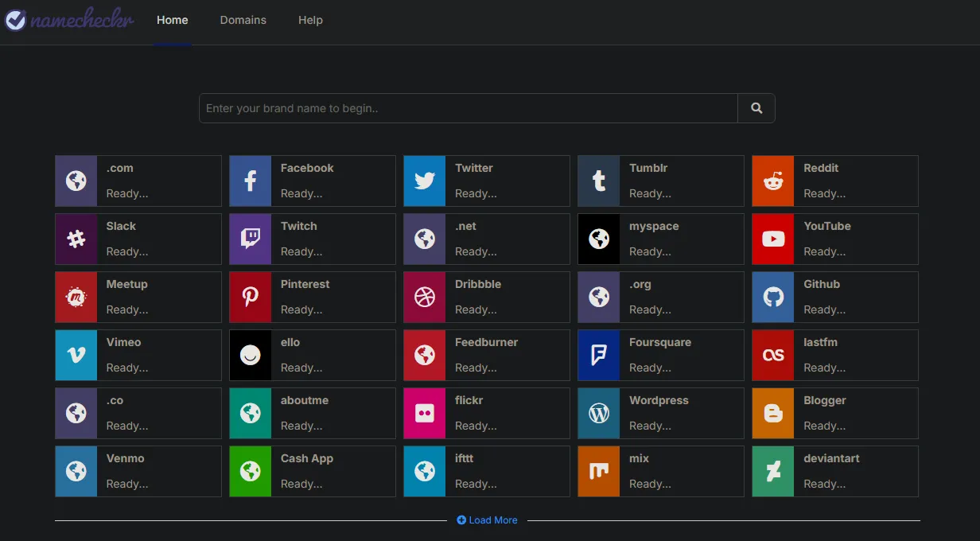The image size is (980, 541).
Task: Open the Domains page
Action: (x=243, y=20)
